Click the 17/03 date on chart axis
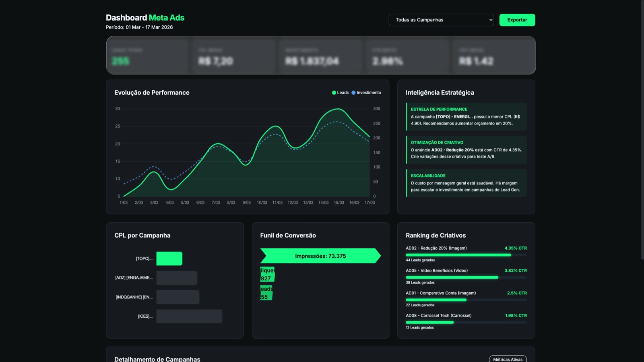The width and height of the screenshot is (644, 362). (x=369, y=203)
